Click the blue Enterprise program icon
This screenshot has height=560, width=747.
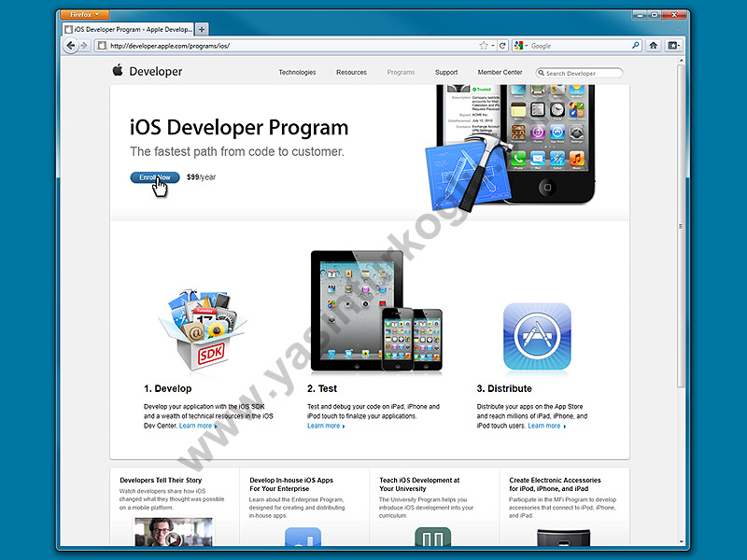303,537
